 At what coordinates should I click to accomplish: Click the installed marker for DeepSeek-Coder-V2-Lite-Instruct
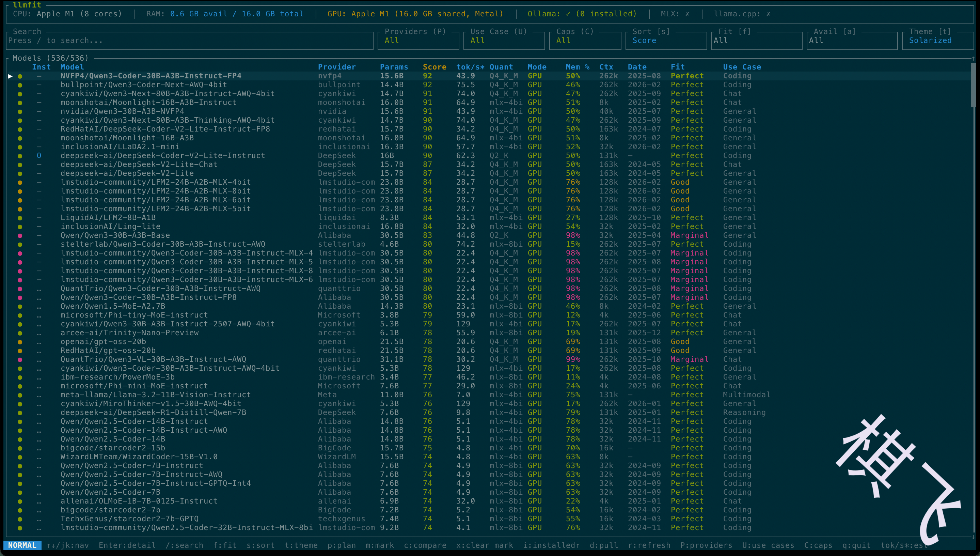click(39, 155)
